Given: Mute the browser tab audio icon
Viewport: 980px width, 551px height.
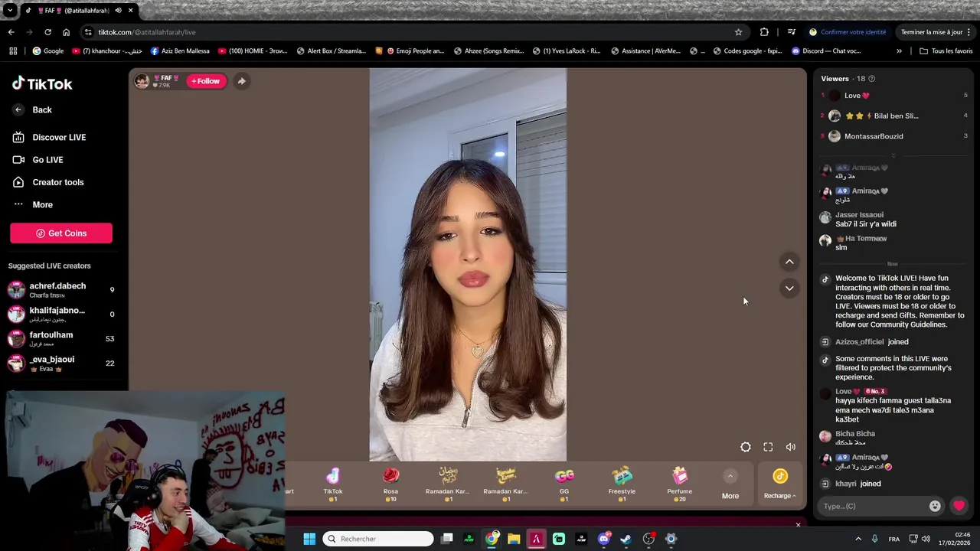Looking at the screenshot, I should click(118, 11).
